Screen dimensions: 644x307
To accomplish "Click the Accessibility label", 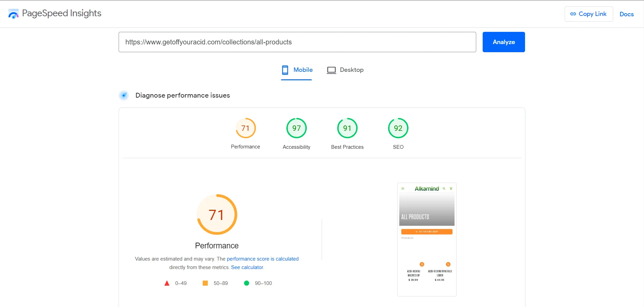I will tap(297, 147).
